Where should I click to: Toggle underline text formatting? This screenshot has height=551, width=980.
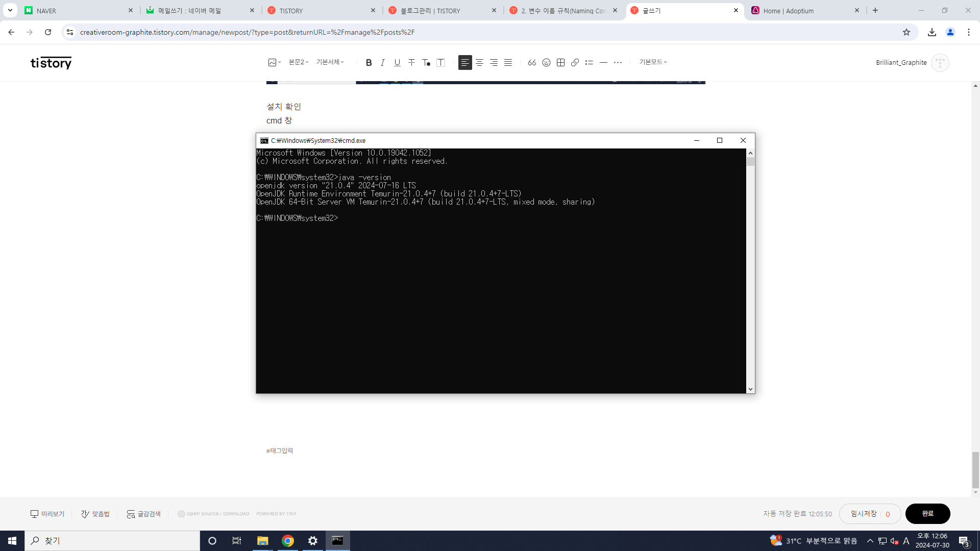tap(397, 62)
